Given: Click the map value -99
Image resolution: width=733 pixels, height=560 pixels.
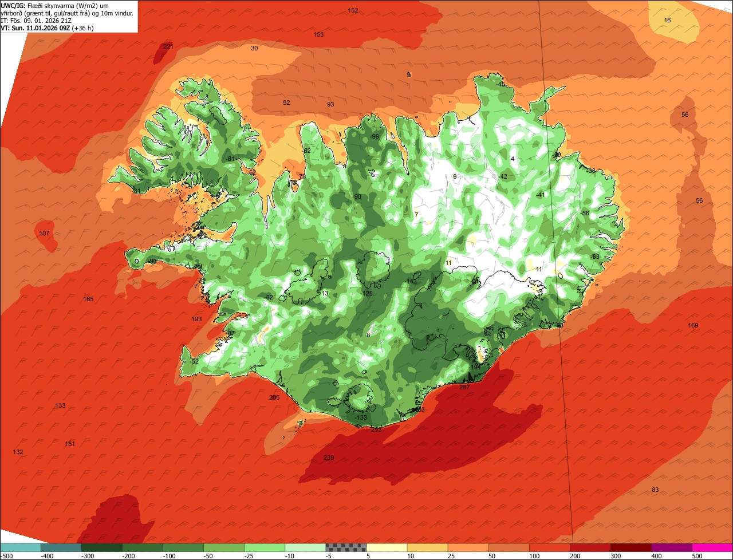Looking at the screenshot, I should click(x=374, y=136).
